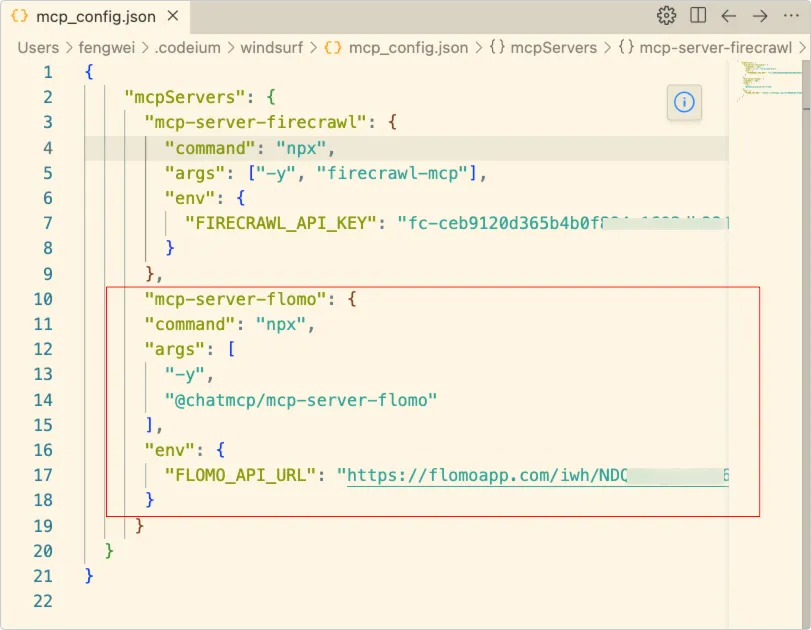This screenshot has width=811, height=630.
Task: Click the "args" key on line 5
Action: point(194,173)
